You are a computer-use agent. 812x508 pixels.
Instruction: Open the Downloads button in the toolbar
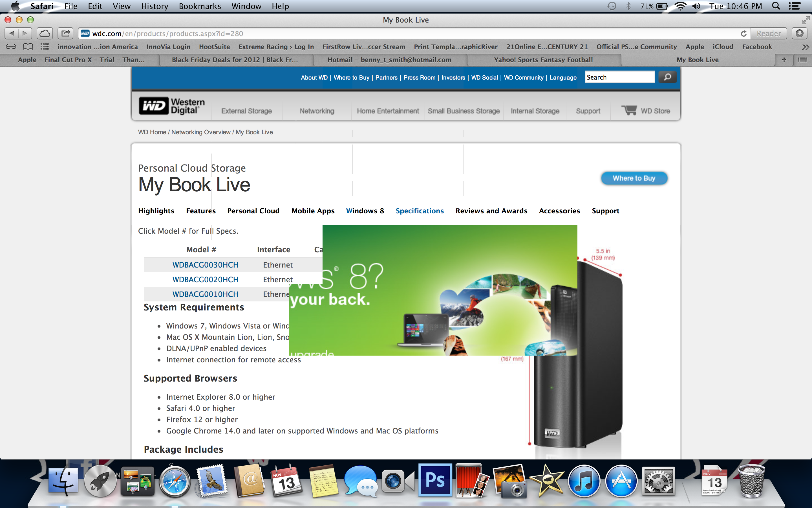800,33
